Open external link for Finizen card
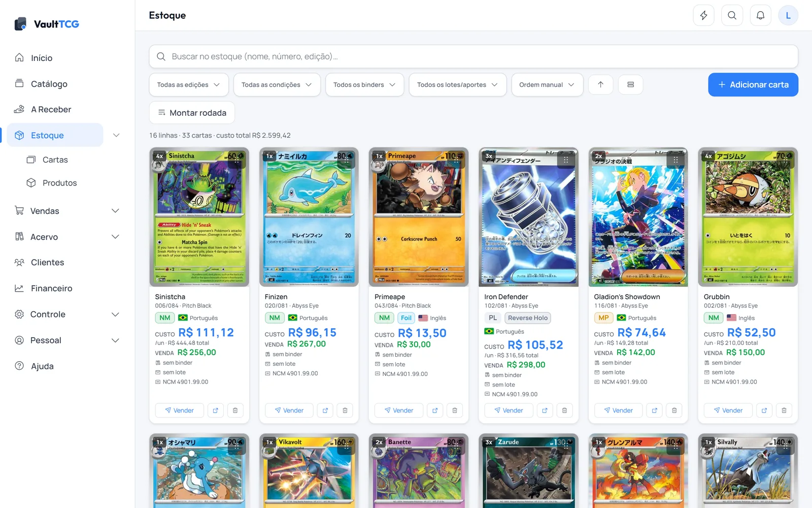Screen dimensions: 812x508 coord(325,410)
